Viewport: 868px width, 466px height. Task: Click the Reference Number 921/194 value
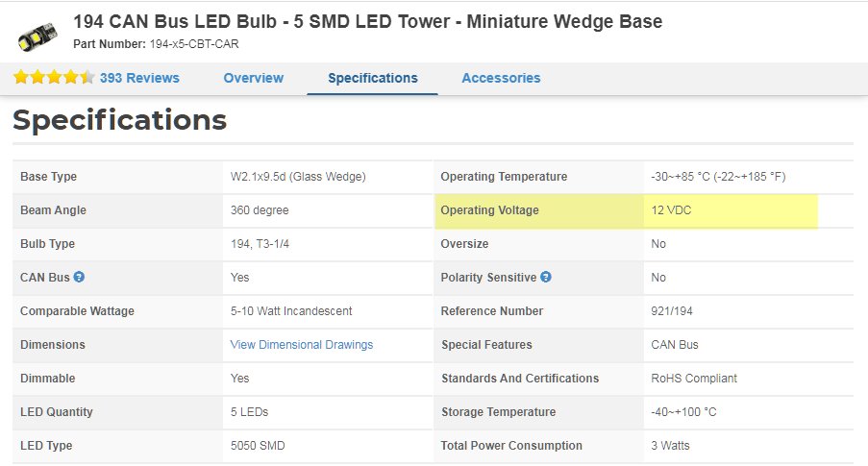click(x=672, y=311)
